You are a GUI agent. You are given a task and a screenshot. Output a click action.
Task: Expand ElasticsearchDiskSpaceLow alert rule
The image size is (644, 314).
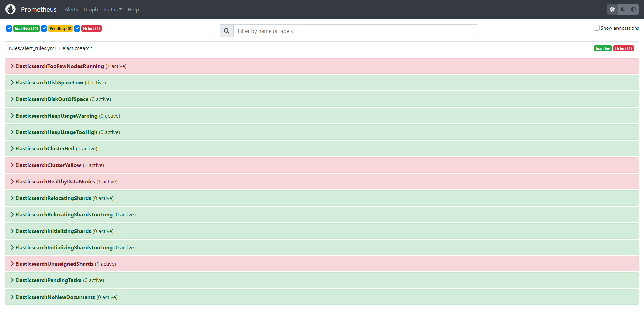pos(322,82)
